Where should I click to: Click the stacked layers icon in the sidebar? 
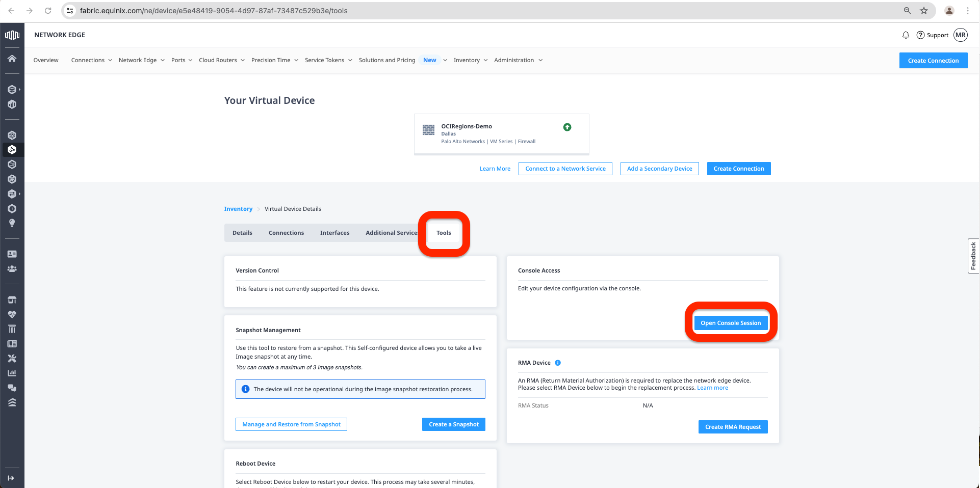point(12,402)
